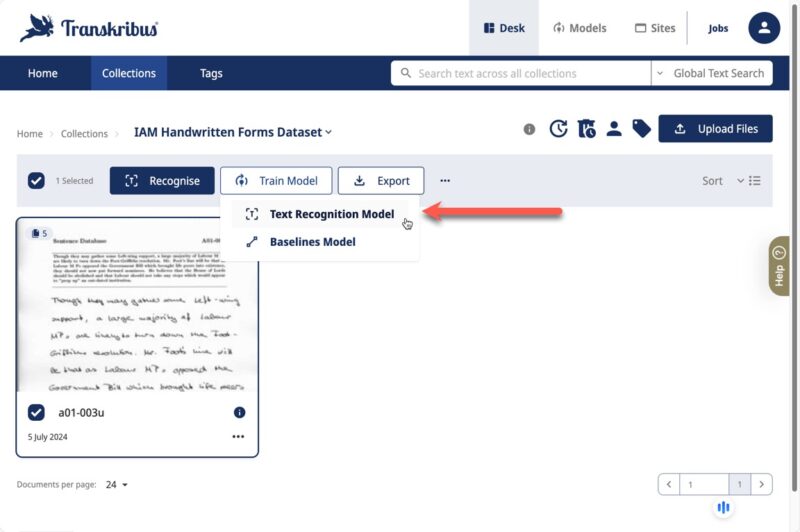Open the Collections navigation tab
Viewport: 800px width, 532px height.
[129, 73]
